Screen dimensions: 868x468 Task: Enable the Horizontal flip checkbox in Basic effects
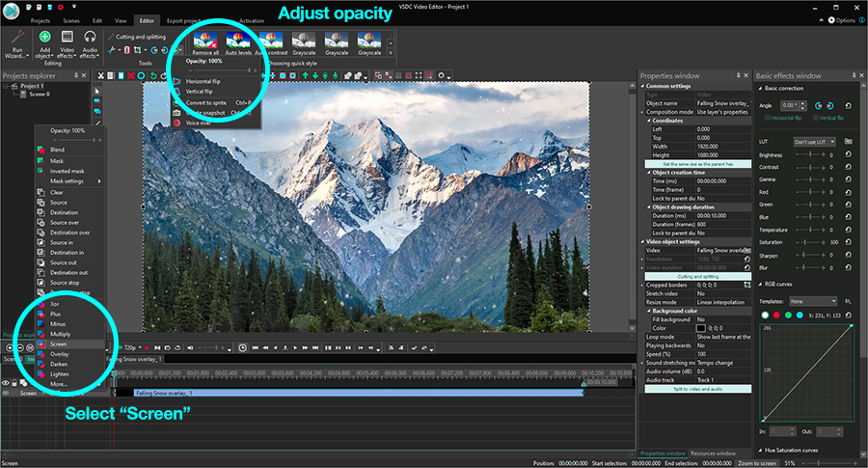coord(768,118)
